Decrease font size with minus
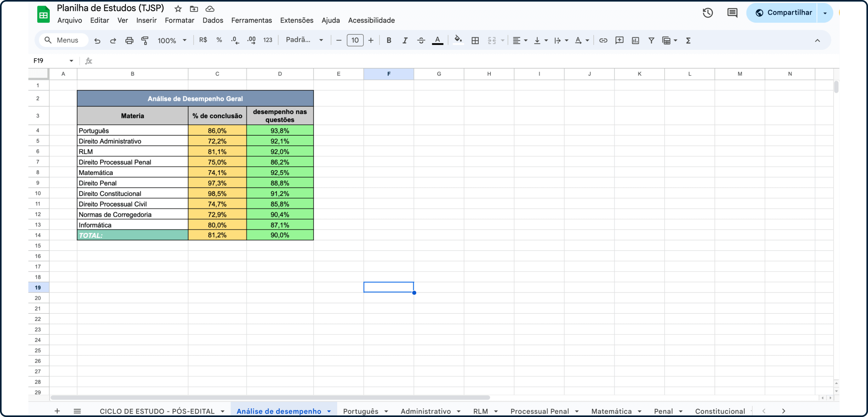868x417 pixels. point(339,40)
